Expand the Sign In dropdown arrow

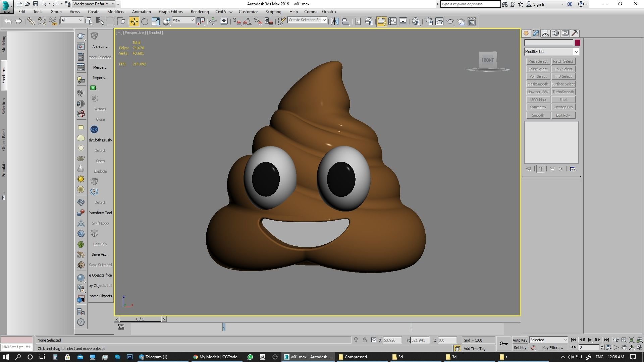pos(562,4)
